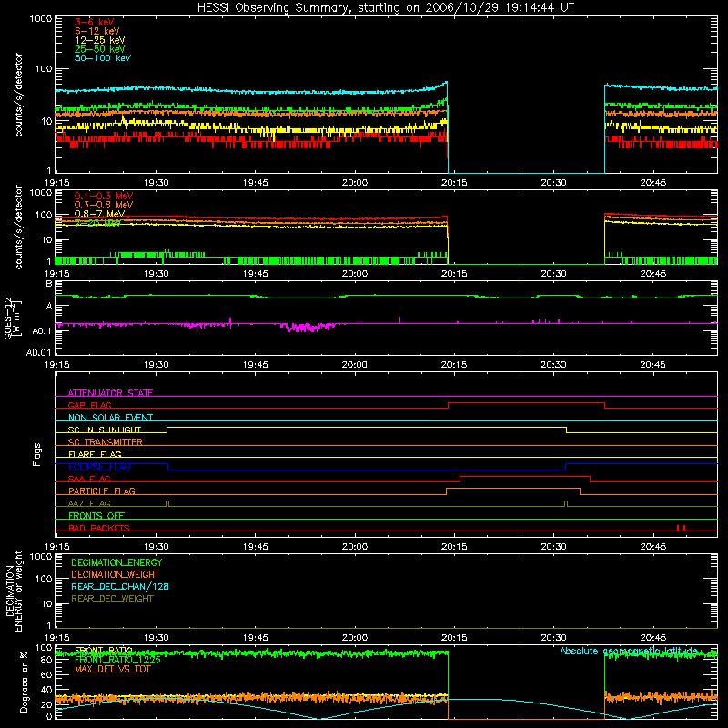The image size is (728, 728).
Task: Click counts/s/detector axis title of MeV panel
Action: (x=18, y=227)
